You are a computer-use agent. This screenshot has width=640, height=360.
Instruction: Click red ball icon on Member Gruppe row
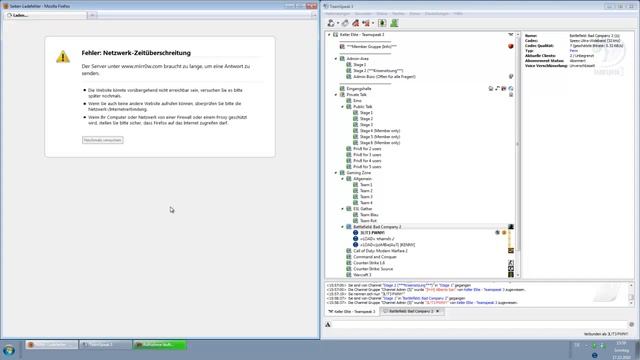pyautogui.click(x=511, y=47)
